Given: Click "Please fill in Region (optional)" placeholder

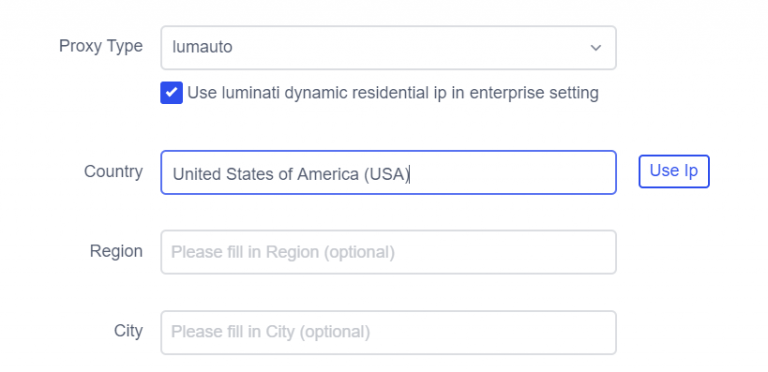Looking at the screenshot, I should point(283,253).
